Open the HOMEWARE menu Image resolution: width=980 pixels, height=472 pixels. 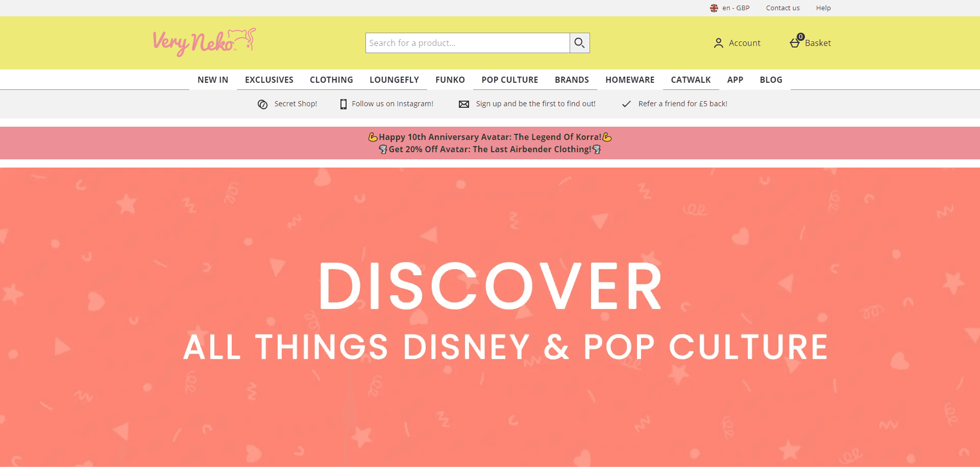pos(630,80)
